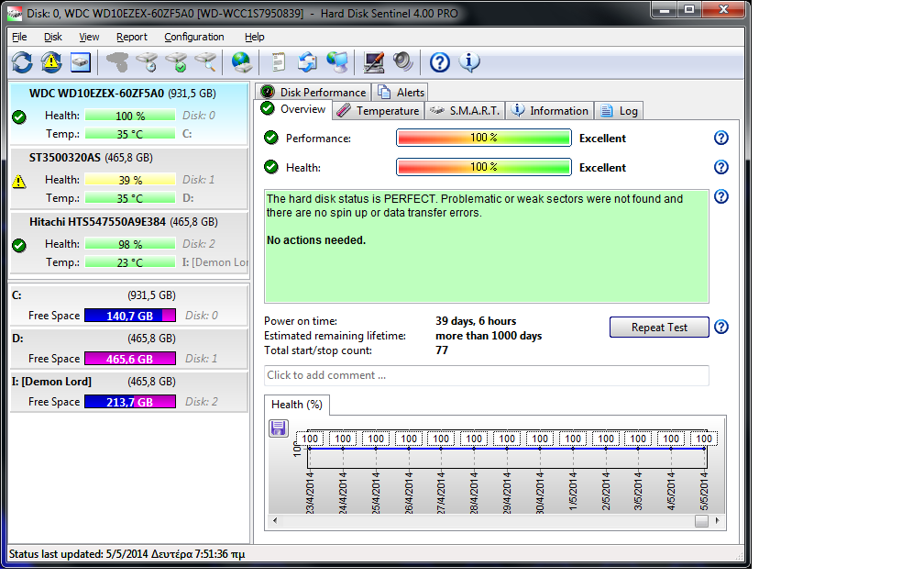The width and height of the screenshot is (924, 578).
Task: Click the disk with magnifier surface test icon
Action: 205,62
